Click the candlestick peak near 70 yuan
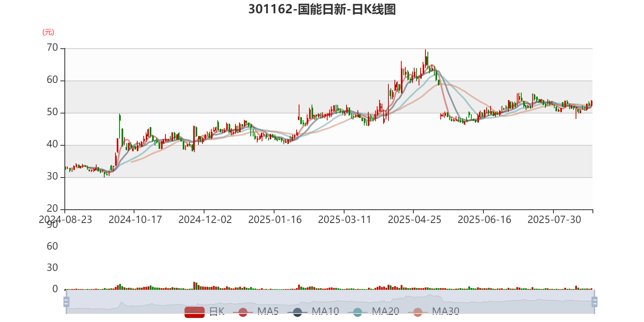This screenshot has height=322, width=644. coord(425,58)
